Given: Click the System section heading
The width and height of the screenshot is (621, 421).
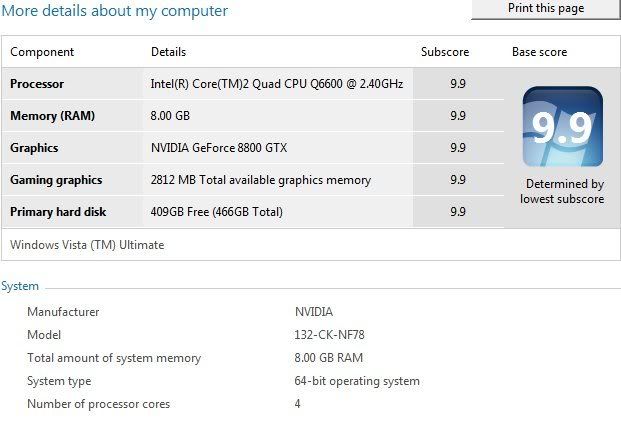Looking at the screenshot, I should click(20, 286).
